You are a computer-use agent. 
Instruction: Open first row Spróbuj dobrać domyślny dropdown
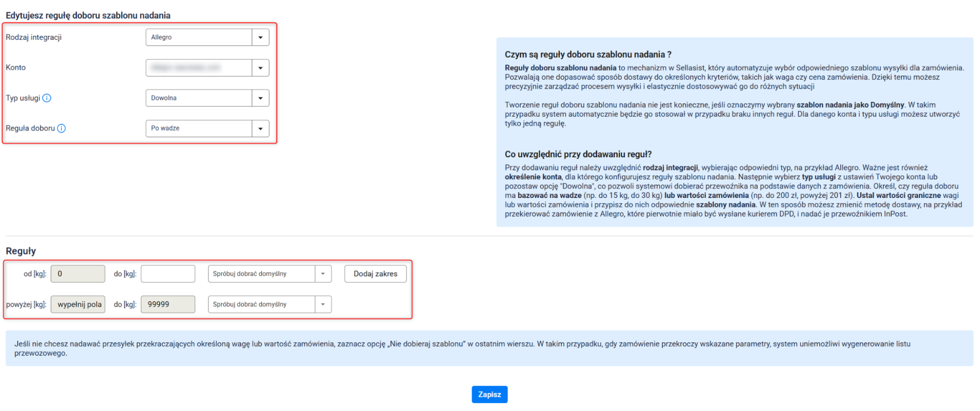[x=261, y=274]
